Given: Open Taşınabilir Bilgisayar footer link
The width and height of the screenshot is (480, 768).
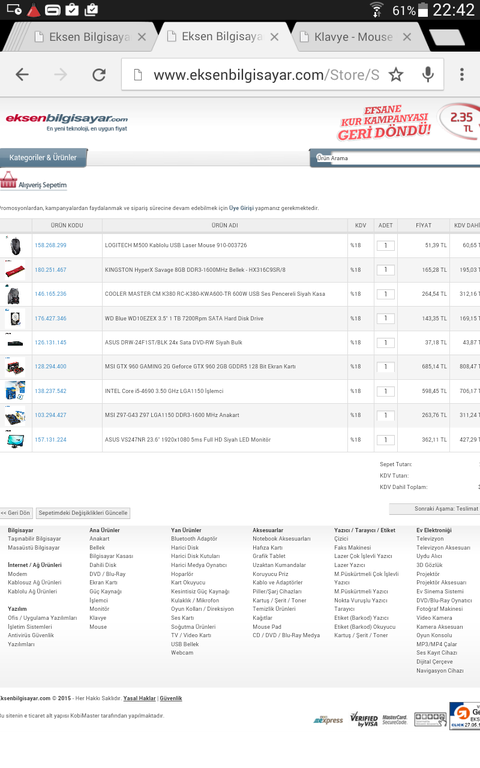Looking at the screenshot, I should [x=34, y=539].
